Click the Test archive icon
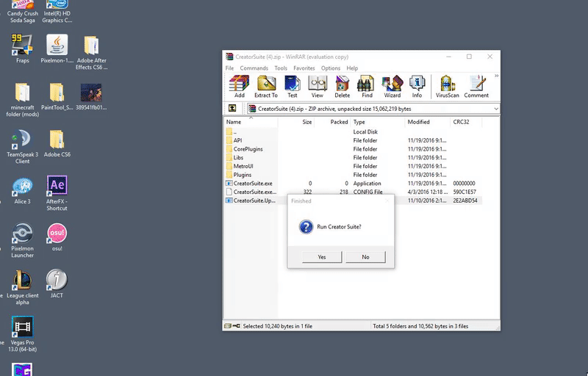Image resolution: width=588 pixels, height=376 pixels. click(292, 87)
